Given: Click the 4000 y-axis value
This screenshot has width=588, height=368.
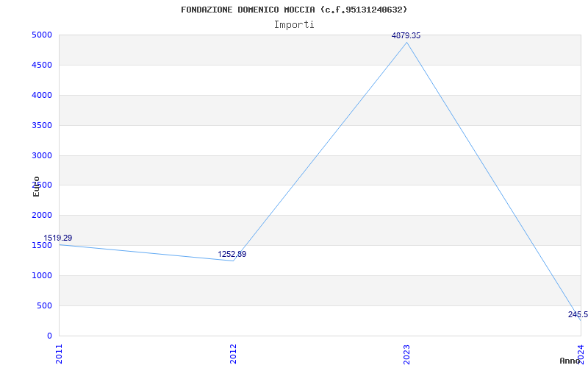Looking at the screenshot, I should click(42, 96).
